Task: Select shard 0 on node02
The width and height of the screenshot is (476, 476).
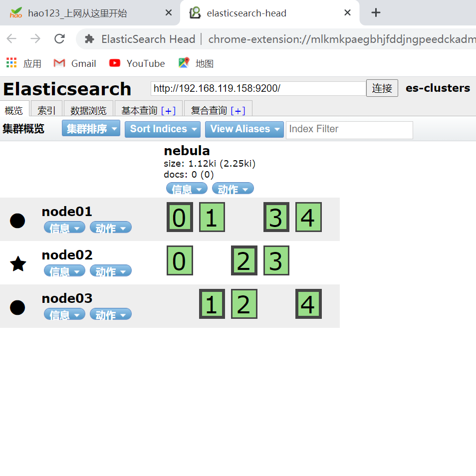Action: [x=180, y=260]
